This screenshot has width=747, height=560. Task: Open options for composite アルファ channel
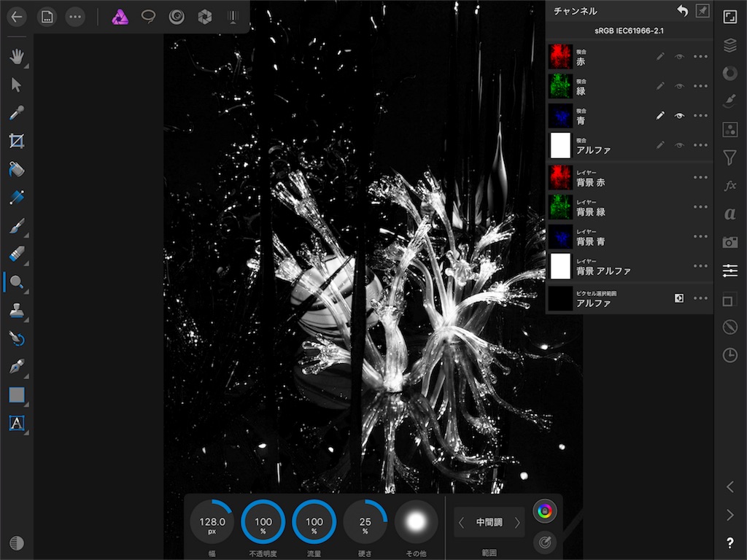(x=700, y=145)
